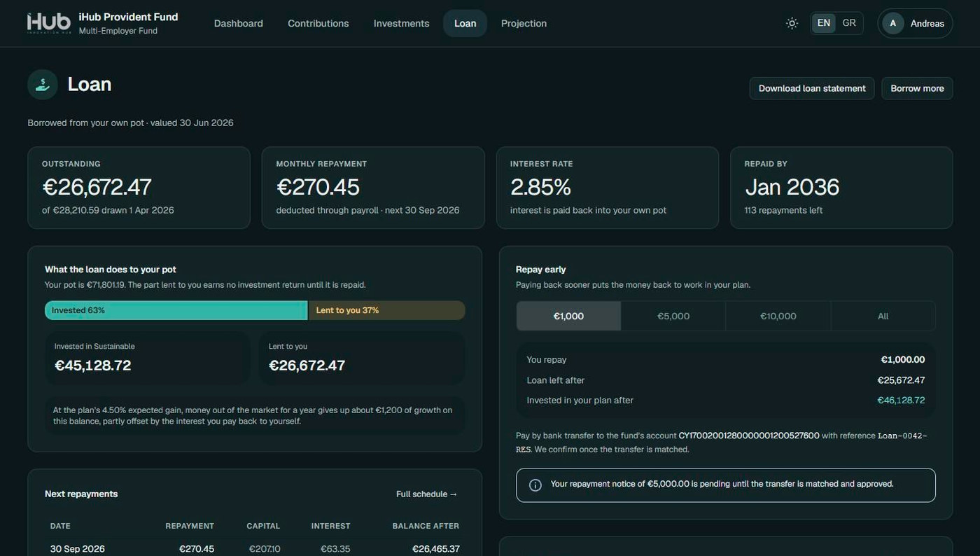Select the Loan tab

[465, 23]
